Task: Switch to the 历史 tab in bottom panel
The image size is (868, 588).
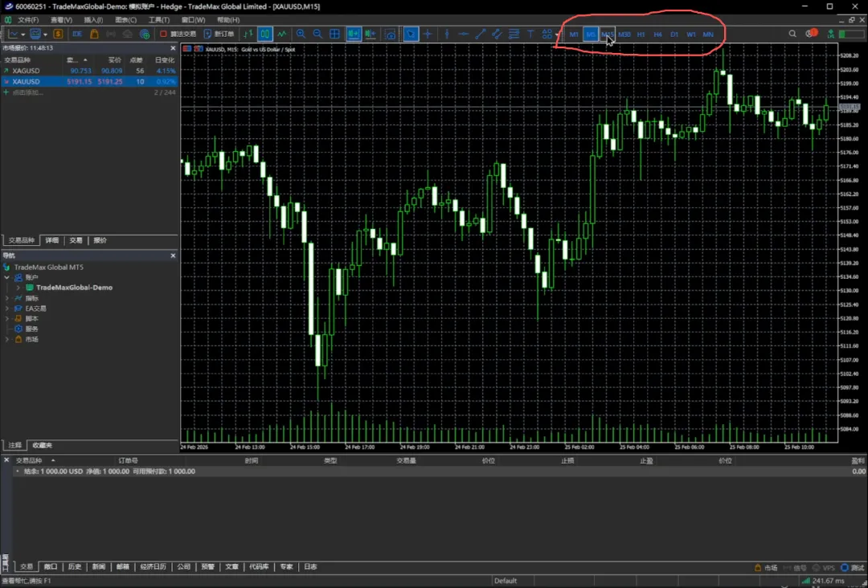Action: 74,566
